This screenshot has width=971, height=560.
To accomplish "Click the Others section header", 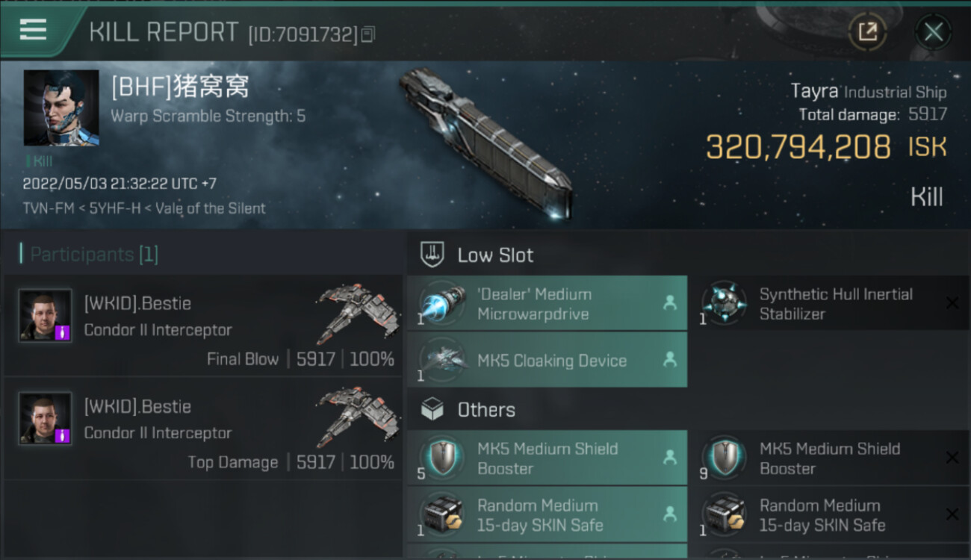I will click(x=485, y=410).
